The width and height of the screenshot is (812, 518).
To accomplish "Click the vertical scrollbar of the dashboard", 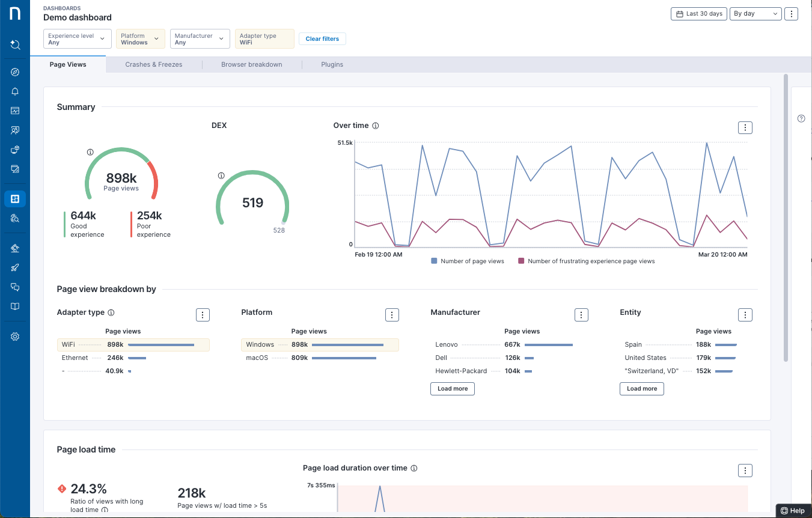I will tap(786, 216).
